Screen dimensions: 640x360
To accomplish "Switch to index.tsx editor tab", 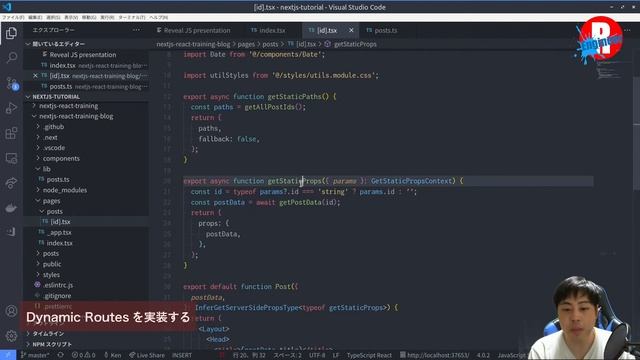I will tap(268, 31).
